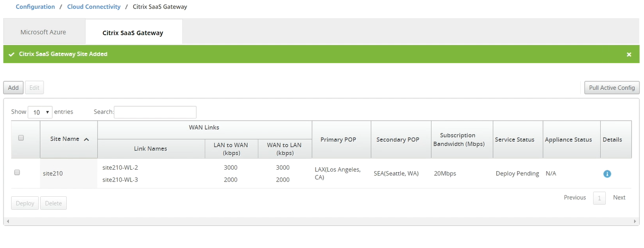Open the Show entries dropdown
Viewport: 644px width, 248px height.
[40, 112]
